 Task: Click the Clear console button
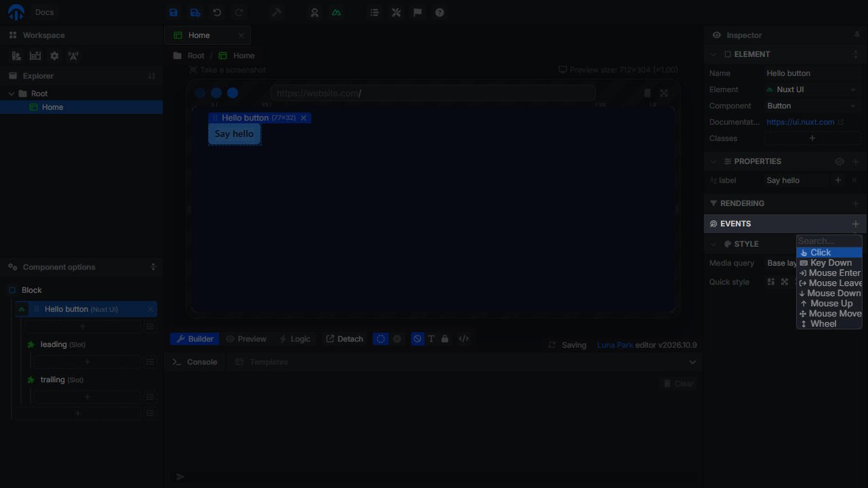point(678,384)
